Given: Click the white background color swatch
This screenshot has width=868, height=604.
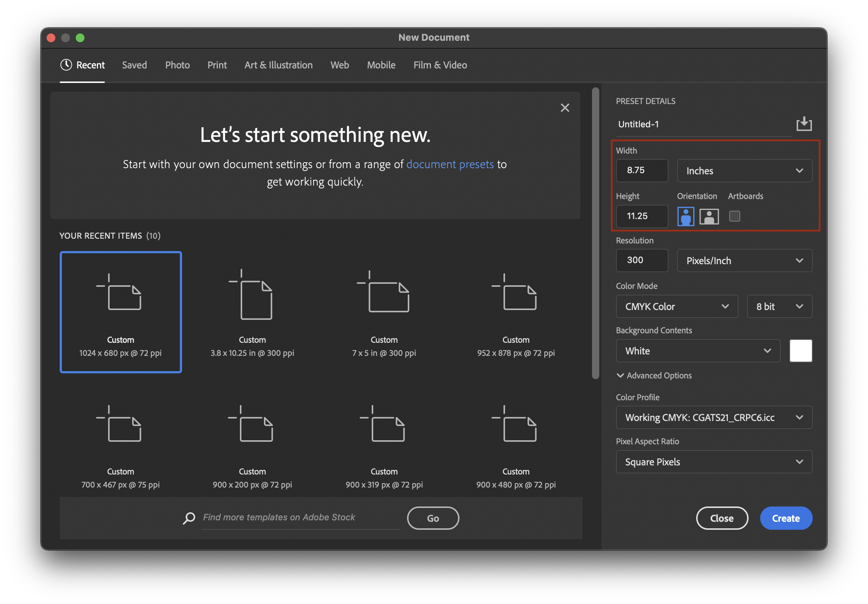Looking at the screenshot, I should pyautogui.click(x=800, y=351).
